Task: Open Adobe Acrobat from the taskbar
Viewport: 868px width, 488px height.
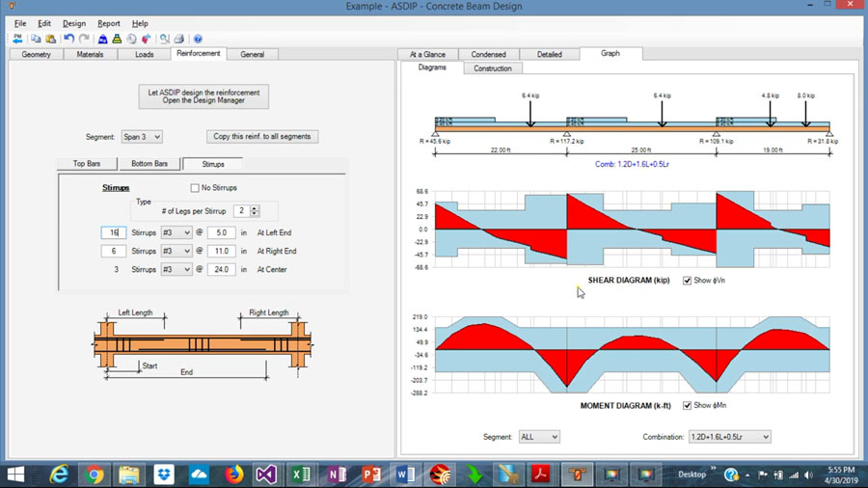Action: tap(541, 474)
